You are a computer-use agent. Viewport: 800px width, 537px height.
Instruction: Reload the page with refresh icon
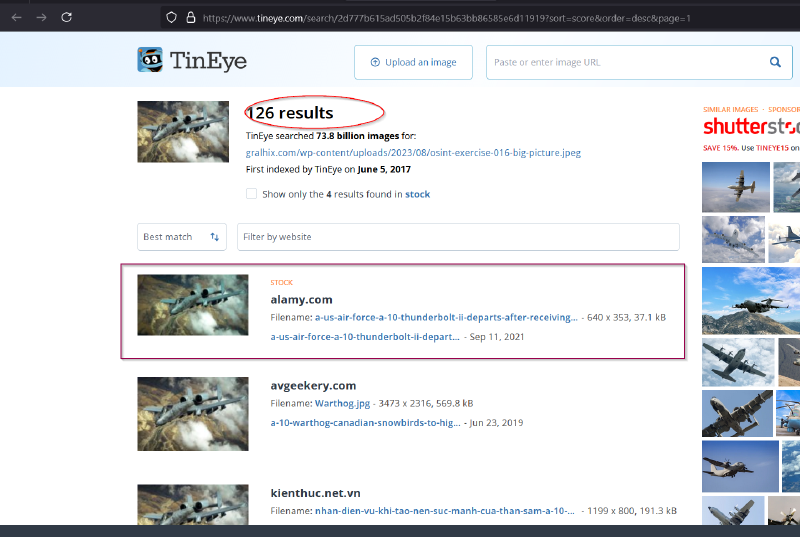[66, 17]
